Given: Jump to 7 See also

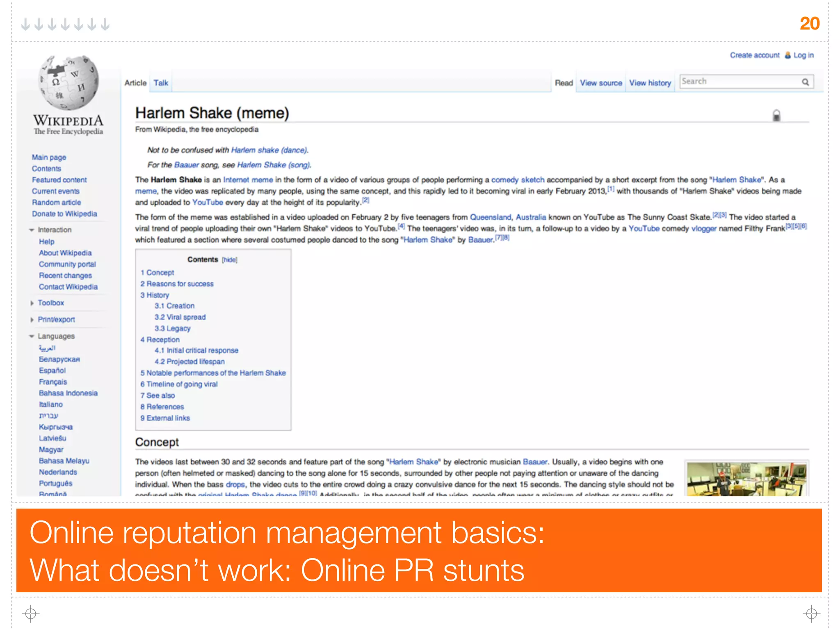Looking at the screenshot, I should [157, 395].
